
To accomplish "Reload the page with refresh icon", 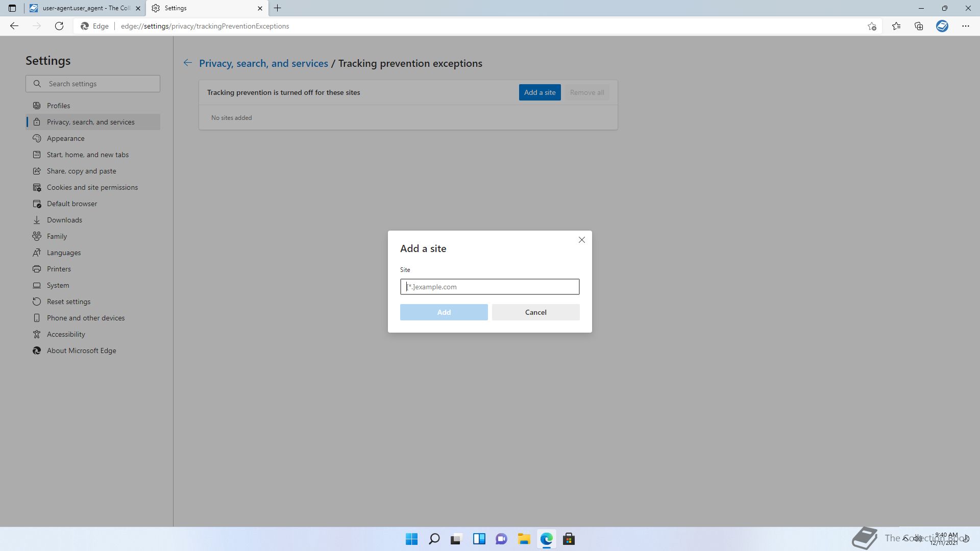I will [x=59, y=26].
